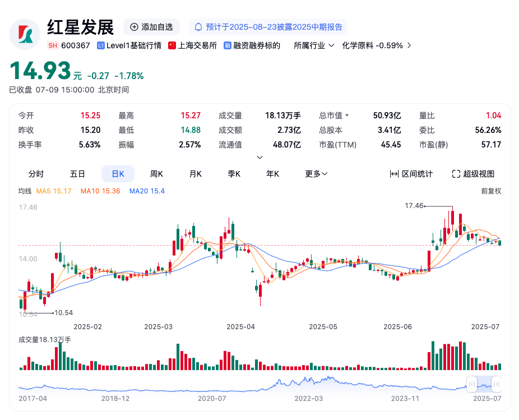Click the 总股本 value 3.41亿

[389, 130]
